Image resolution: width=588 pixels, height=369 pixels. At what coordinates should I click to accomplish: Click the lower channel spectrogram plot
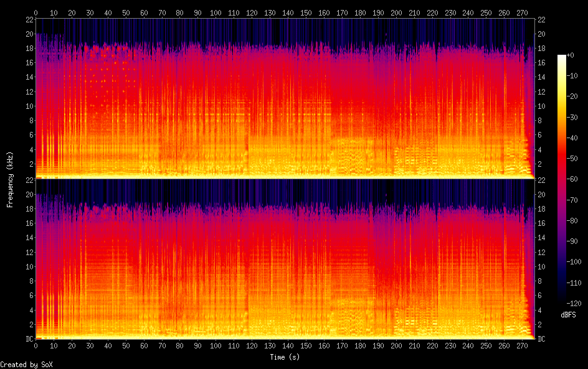tap(285, 259)
